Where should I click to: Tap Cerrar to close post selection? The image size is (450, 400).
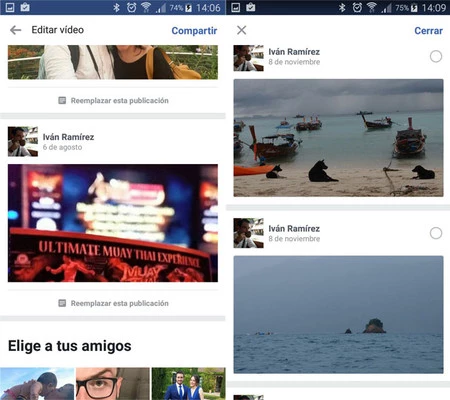click(429, 31)
